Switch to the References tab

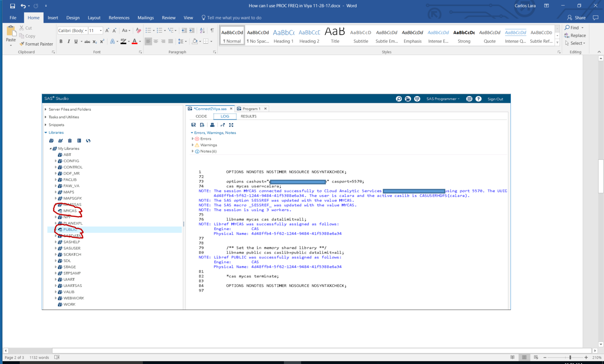click(119, 18)
